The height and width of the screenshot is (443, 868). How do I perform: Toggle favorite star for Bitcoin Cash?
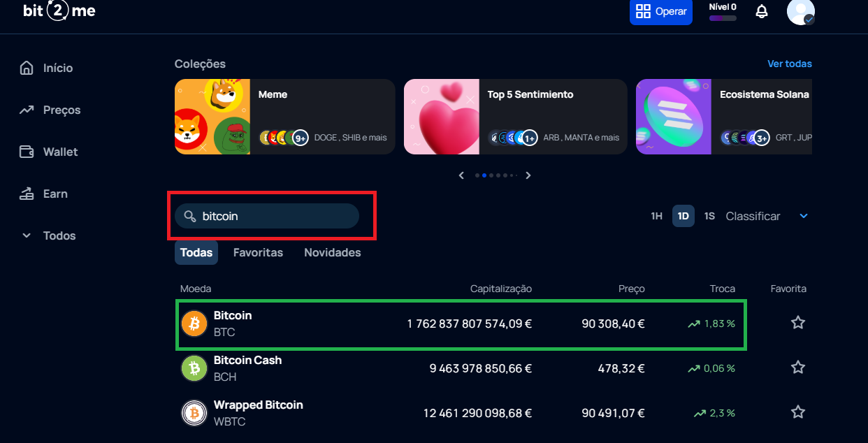point(797,368)
